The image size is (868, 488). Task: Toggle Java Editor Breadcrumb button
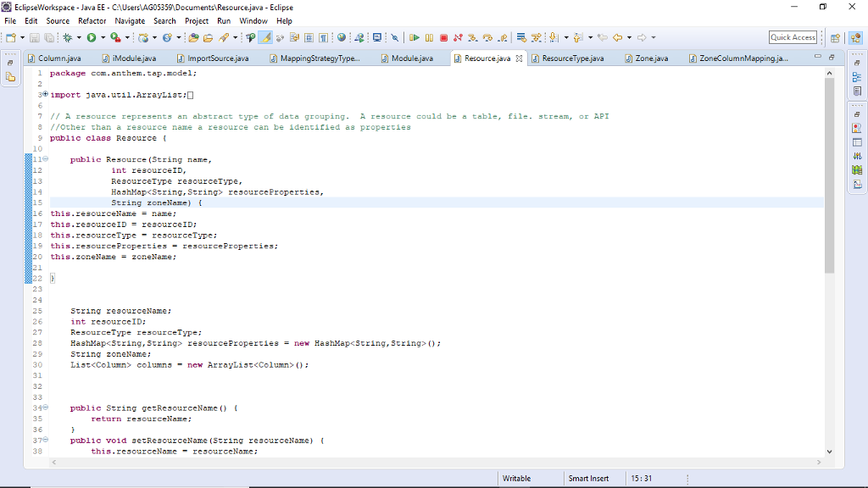coord(251,37)
